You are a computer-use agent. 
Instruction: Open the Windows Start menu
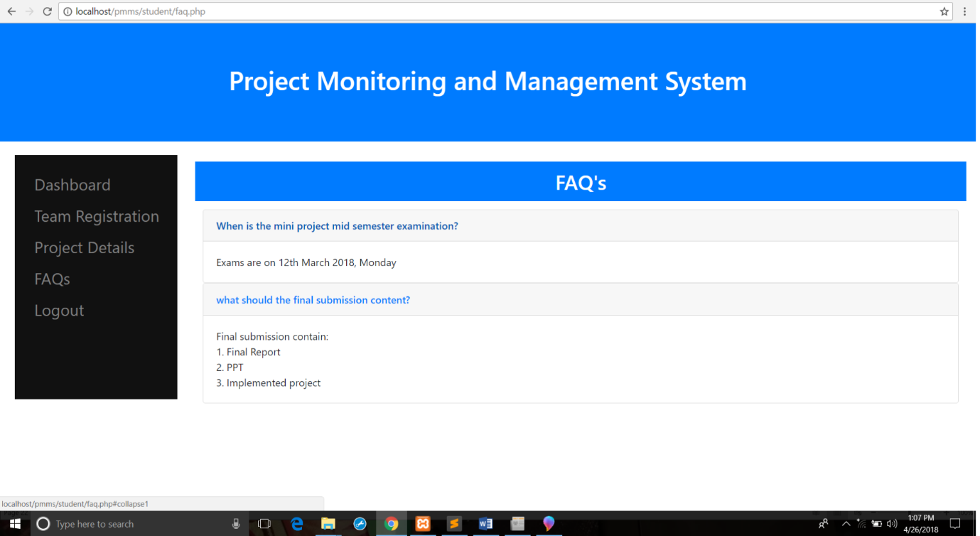(x=15, y=524)
